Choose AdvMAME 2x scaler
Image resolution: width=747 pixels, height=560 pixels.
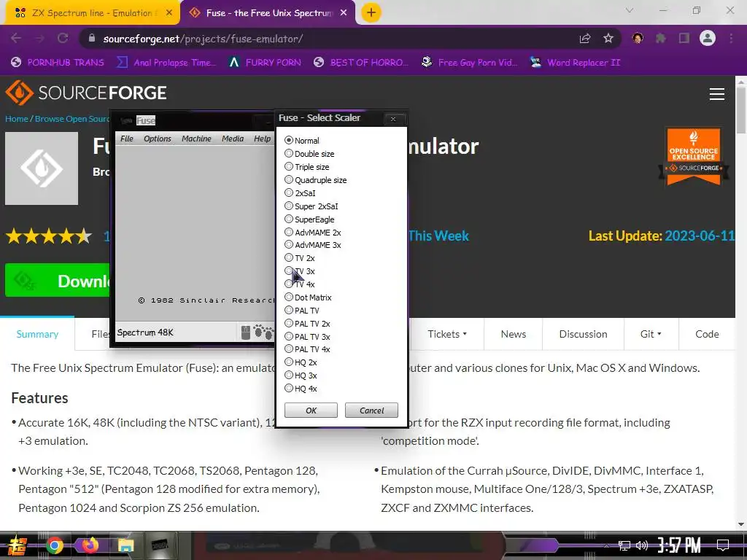(289, 232)
